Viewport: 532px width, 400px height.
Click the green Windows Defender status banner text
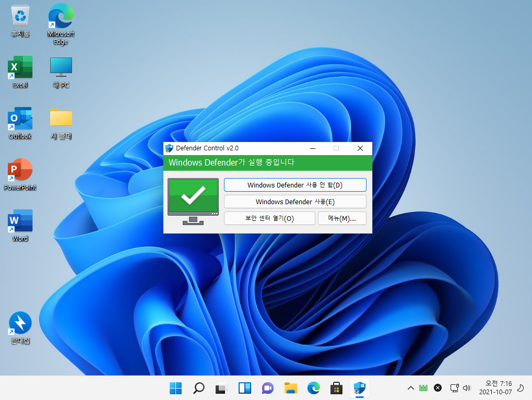231,162
